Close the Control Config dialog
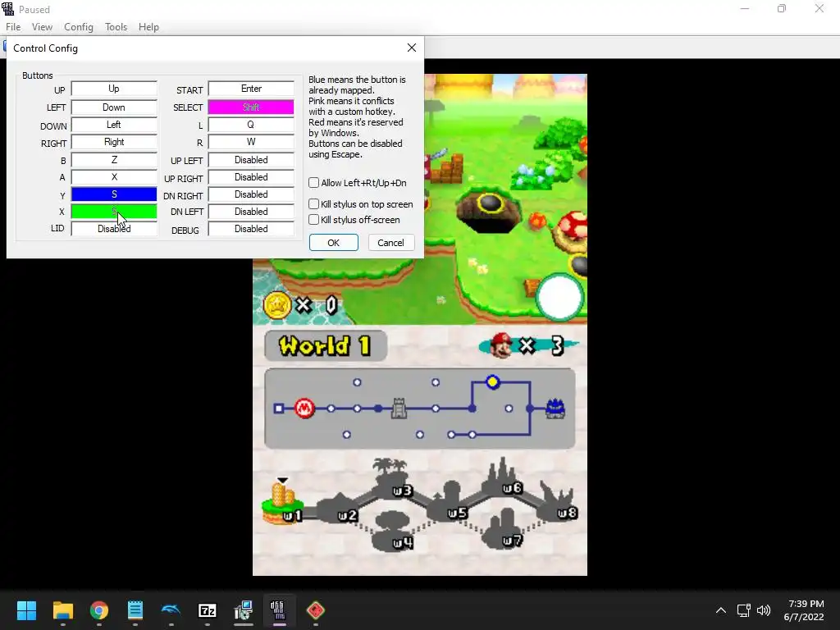Screen dimensions: 840x630 click(x=412, y=48)
